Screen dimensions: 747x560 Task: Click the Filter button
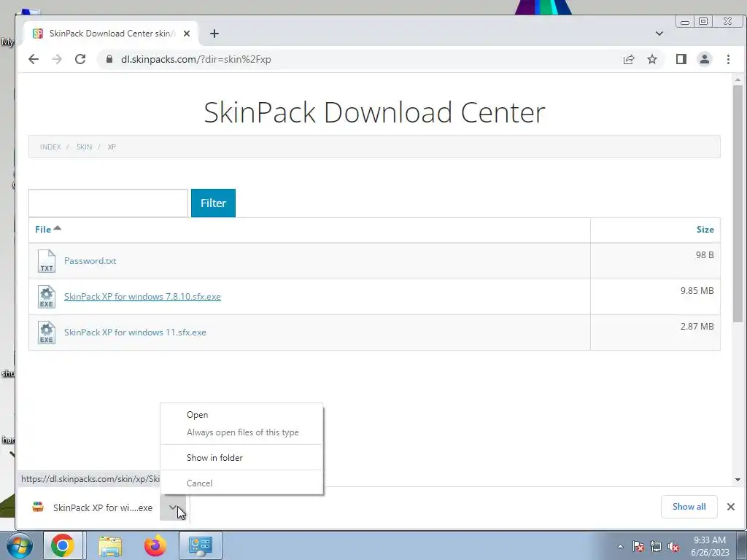coord(213,203)
